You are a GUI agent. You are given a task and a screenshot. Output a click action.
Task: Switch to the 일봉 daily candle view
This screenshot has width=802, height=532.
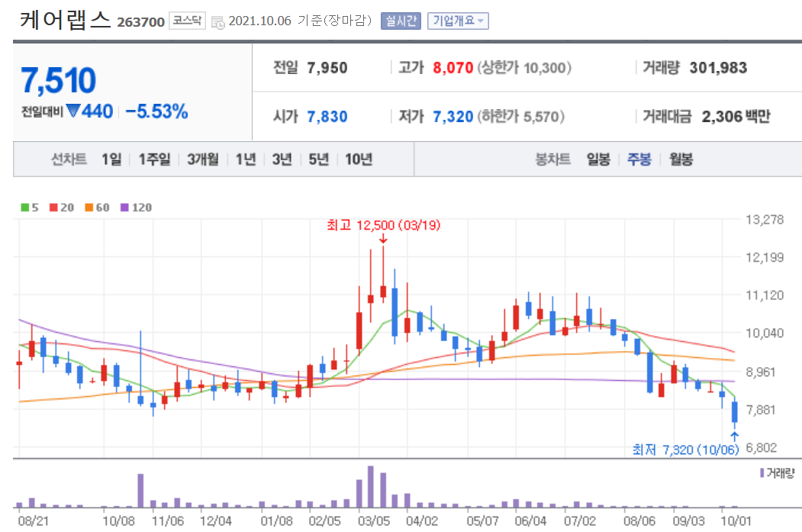click(x=599, y=160)
